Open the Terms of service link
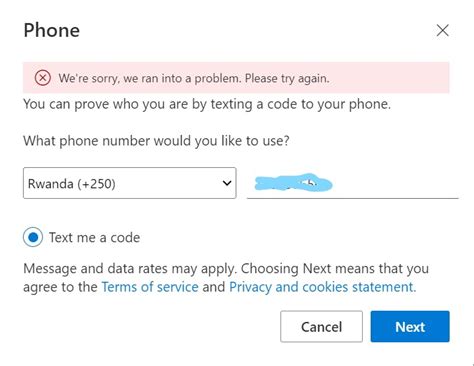 pos(150,287)
